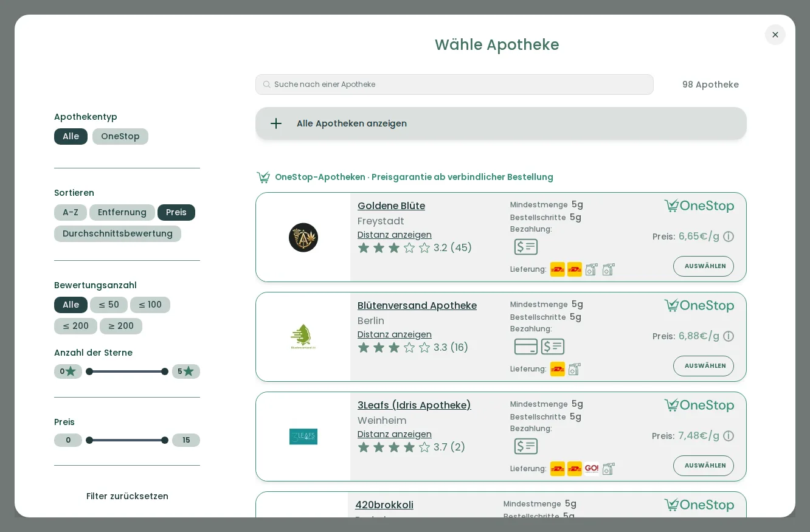Open 3Leafs (Idris Apotheke) link
This screenshot has height=532, width=810.
tap(414, 406)
